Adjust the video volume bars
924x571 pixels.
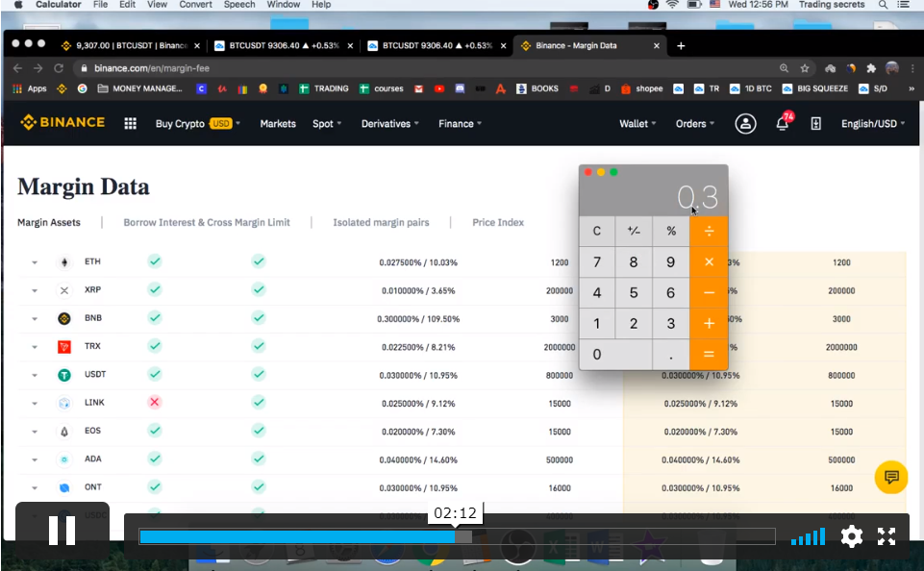pyautogui.click(x=808, y=536)
